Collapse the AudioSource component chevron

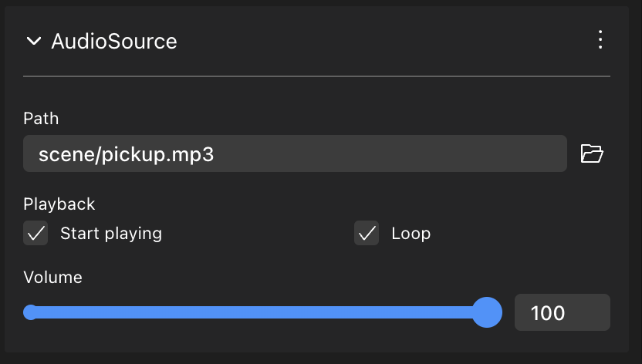[x=33, y=42]
